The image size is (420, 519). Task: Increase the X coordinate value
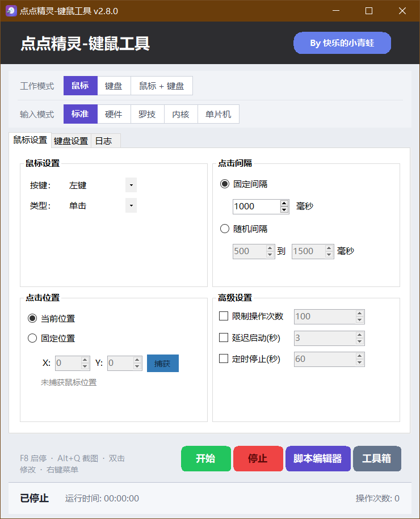[86, 360]
